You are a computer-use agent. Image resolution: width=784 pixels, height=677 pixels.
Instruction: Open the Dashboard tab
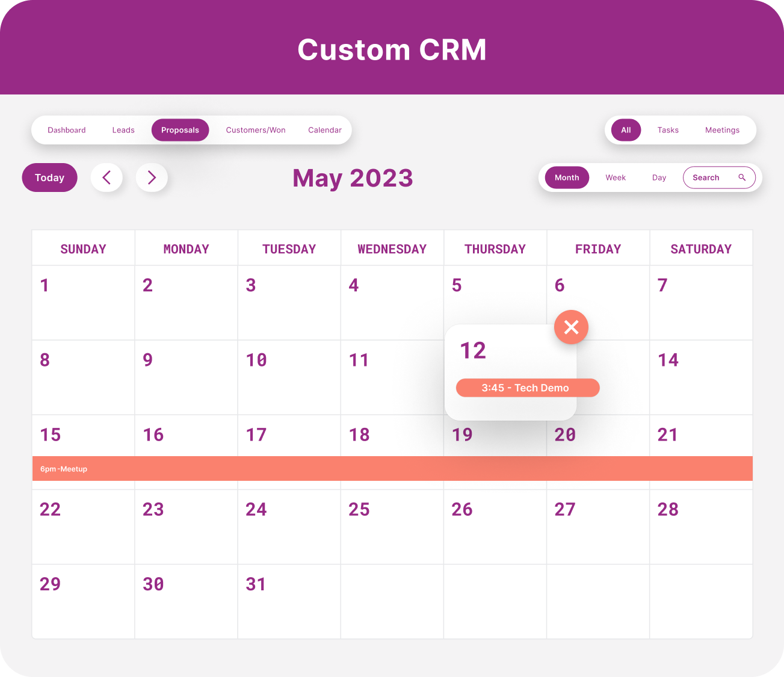point(67,130)
